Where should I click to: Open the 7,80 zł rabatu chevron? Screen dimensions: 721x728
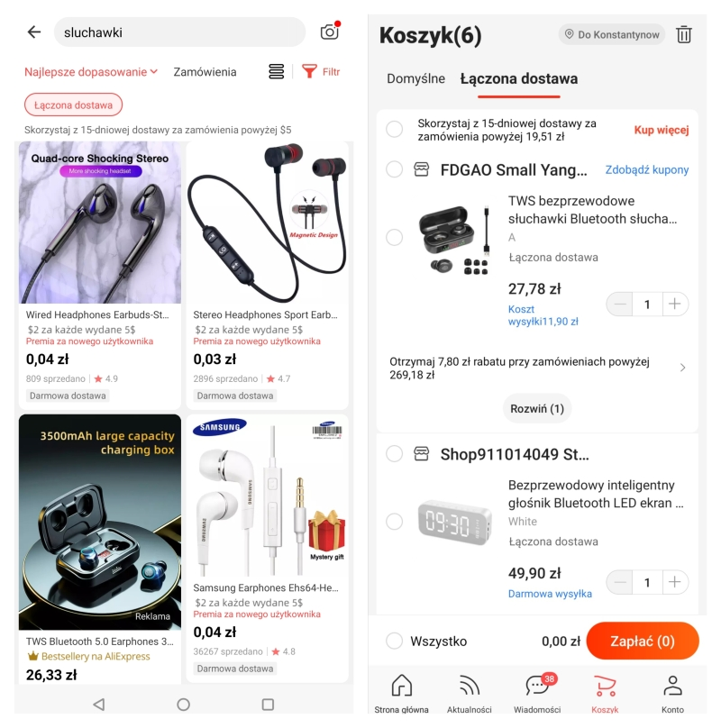(x=682, y=368)
